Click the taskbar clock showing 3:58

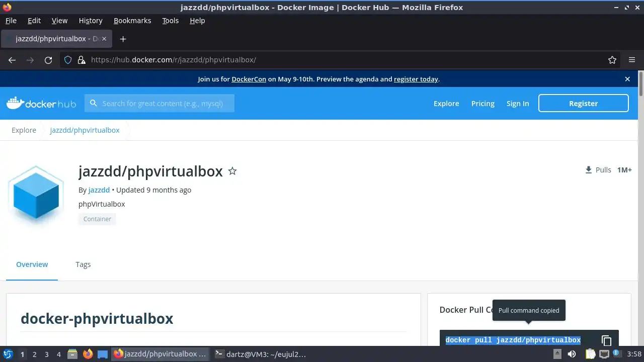(634, 354)
